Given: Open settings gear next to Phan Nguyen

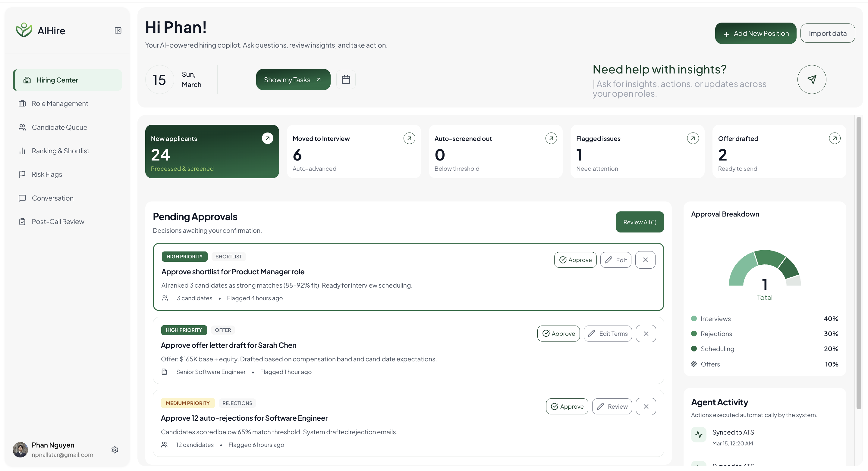Looking at the screenshot, I should (x=115, y=450).
